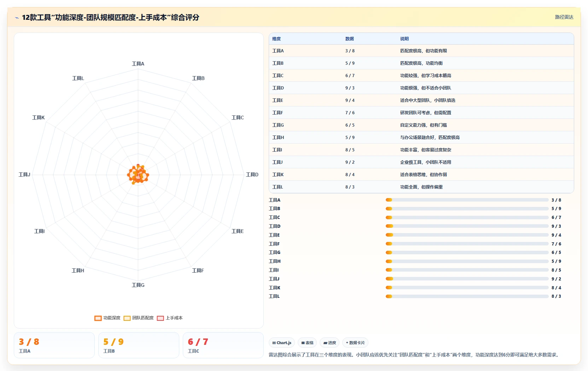588x371 pixels.
Task: Click the page title 12款工具 综合评分
Action: pyautogui.click(x=110, y=17)
